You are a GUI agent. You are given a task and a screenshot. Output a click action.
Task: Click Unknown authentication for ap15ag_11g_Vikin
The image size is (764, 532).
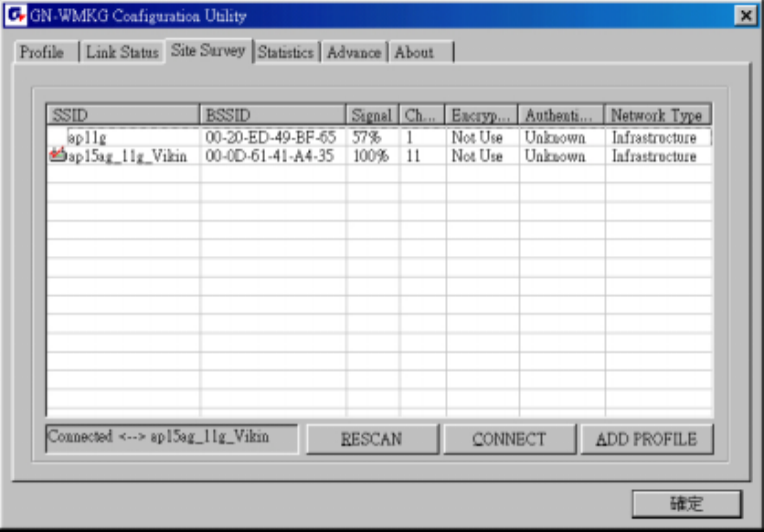pyautogui.click(x=555, y=156)
